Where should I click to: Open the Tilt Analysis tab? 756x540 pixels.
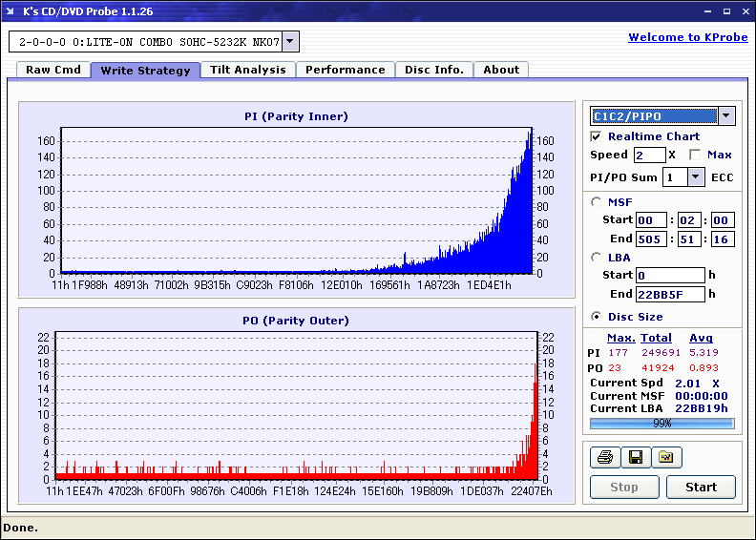248,70
